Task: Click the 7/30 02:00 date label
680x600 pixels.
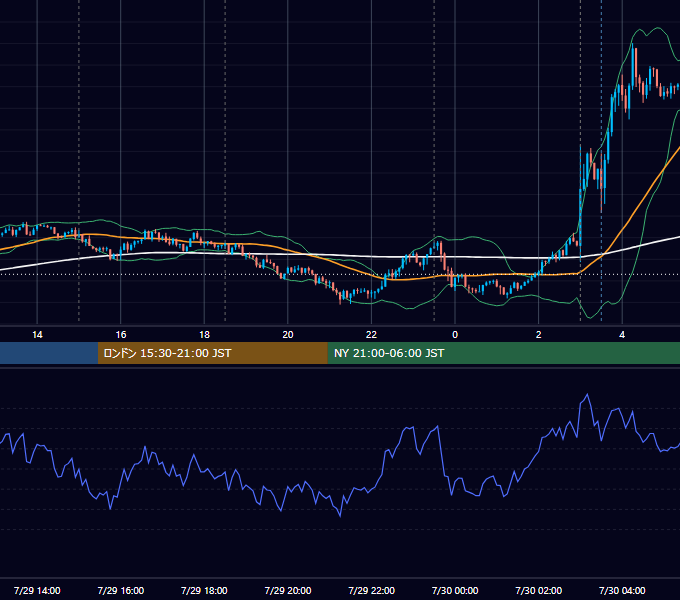Action: [x=539, y=590]
